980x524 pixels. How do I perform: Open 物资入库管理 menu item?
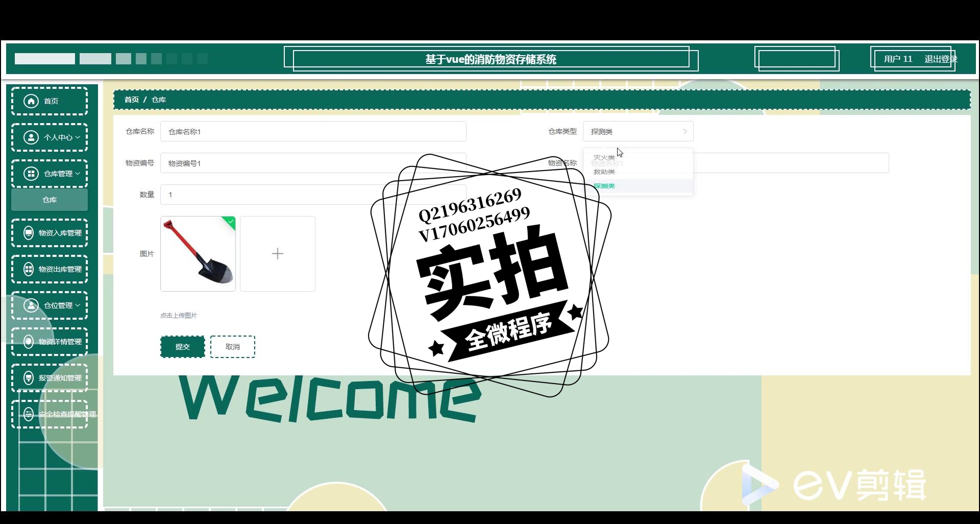50,233
